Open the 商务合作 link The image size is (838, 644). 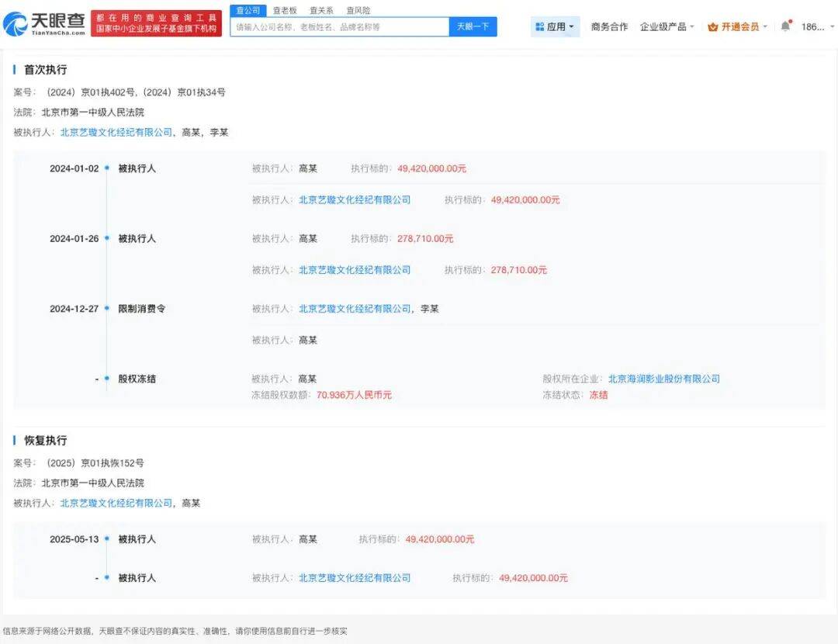(609, 26)
